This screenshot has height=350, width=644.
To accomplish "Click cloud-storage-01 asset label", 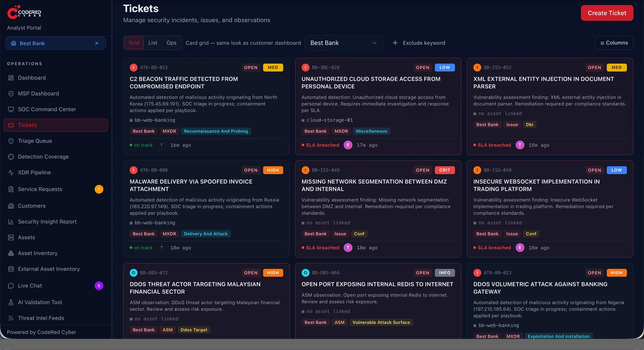I will click(x=330, y=120).
